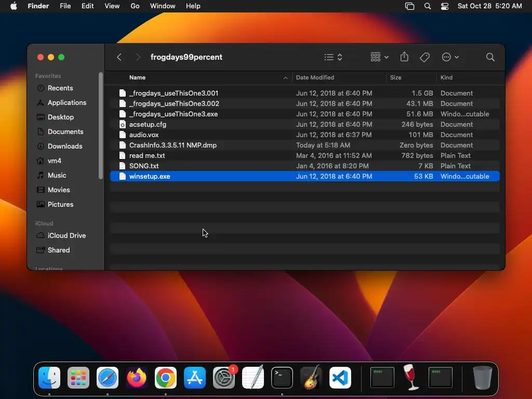
Task: Click the Tags icon in Finder toolbar
Action: pos(424,57)
